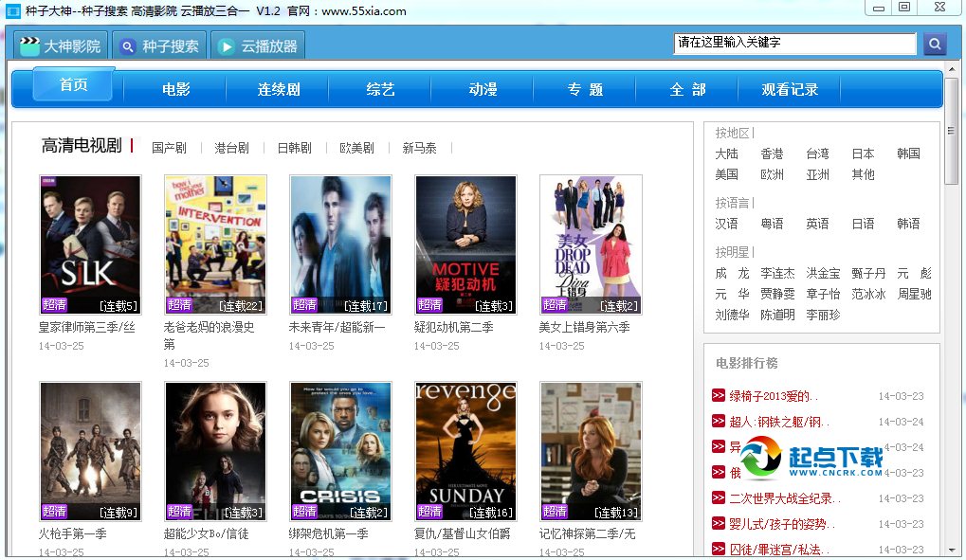Filter by star 李连杰

click(x=777, y=273)
